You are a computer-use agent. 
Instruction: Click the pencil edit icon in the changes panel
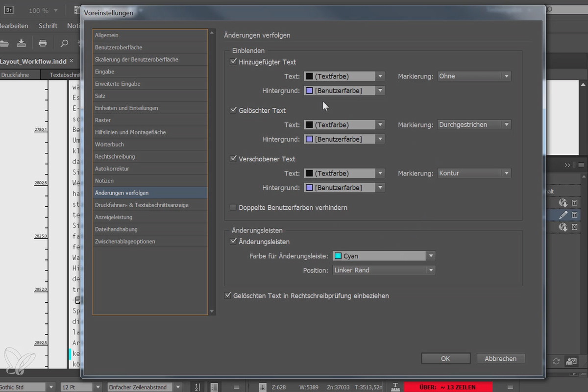564,215
